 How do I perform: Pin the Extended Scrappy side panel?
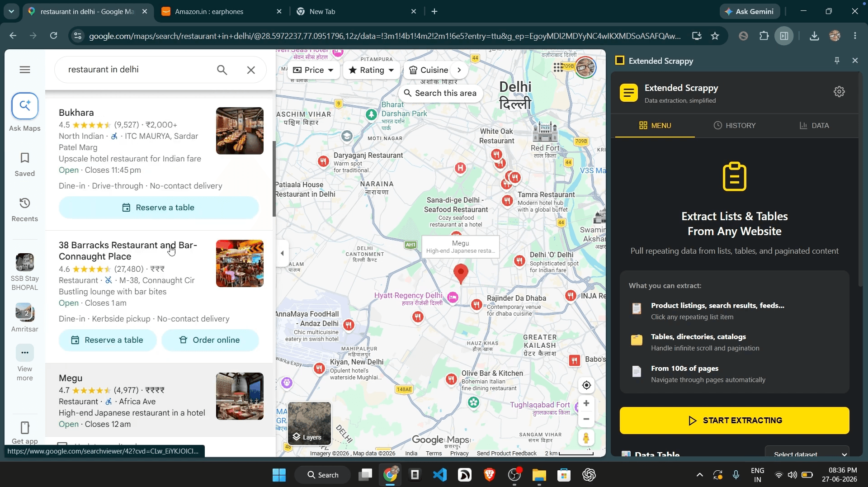point(837,61)
